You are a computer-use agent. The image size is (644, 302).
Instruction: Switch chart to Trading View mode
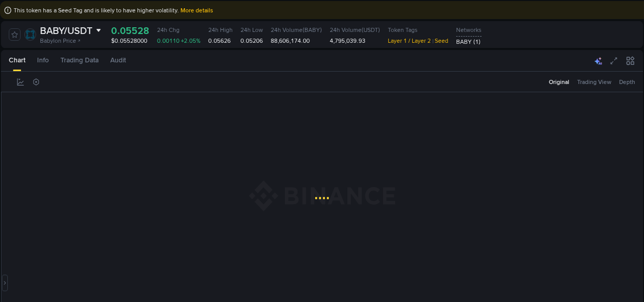pos(594,82)
